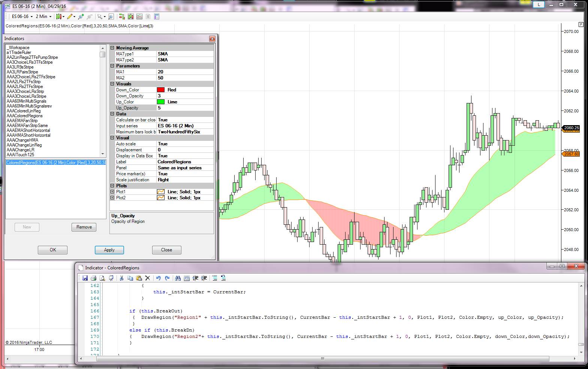
Task: Edit the Up_Opacity value field
Action: click(185, 108)
